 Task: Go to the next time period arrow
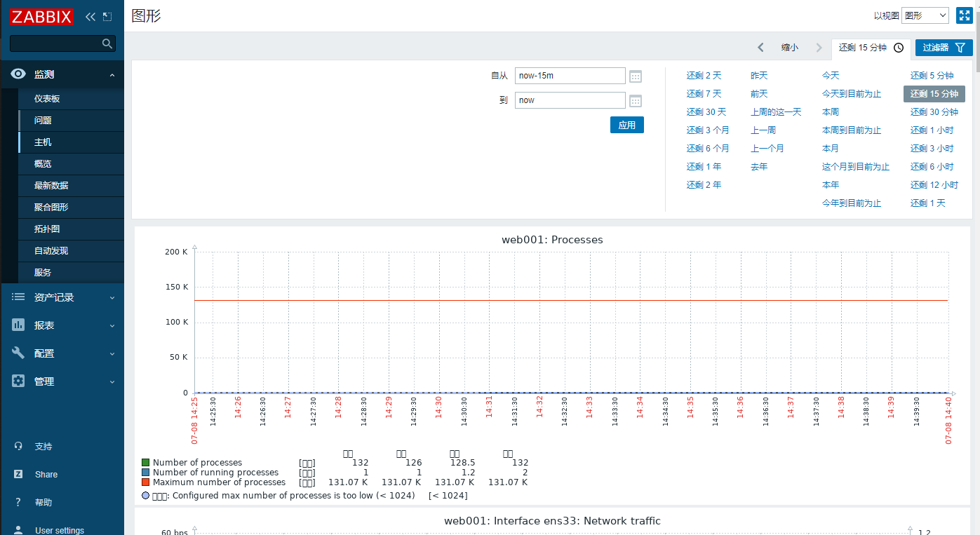[x=819, y=48]
